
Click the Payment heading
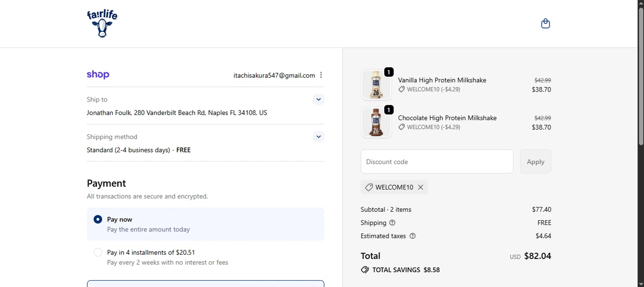[106, 183]
